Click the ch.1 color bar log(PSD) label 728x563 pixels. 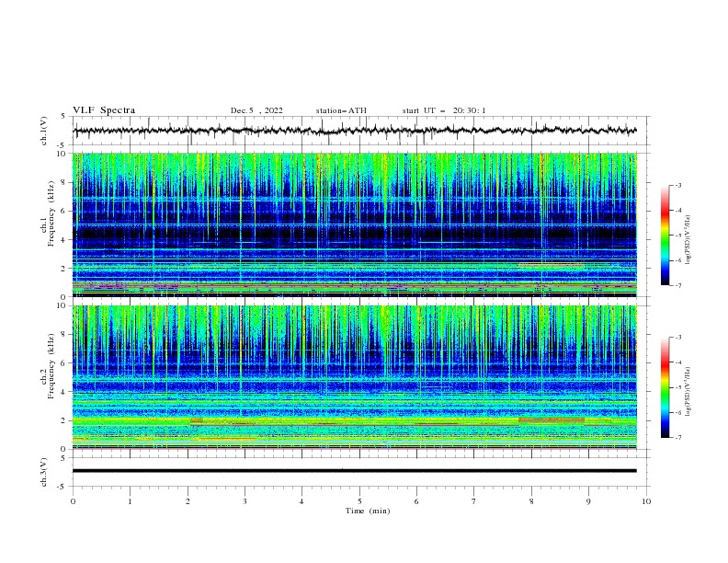[688, 240]
